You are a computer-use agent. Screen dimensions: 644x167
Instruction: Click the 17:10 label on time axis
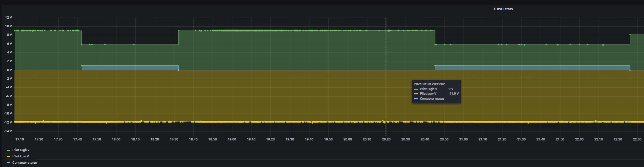click(20, 139)
